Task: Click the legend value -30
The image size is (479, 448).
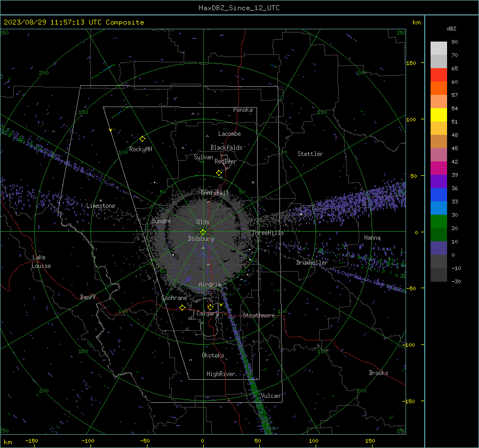Action: click(456, 281)
